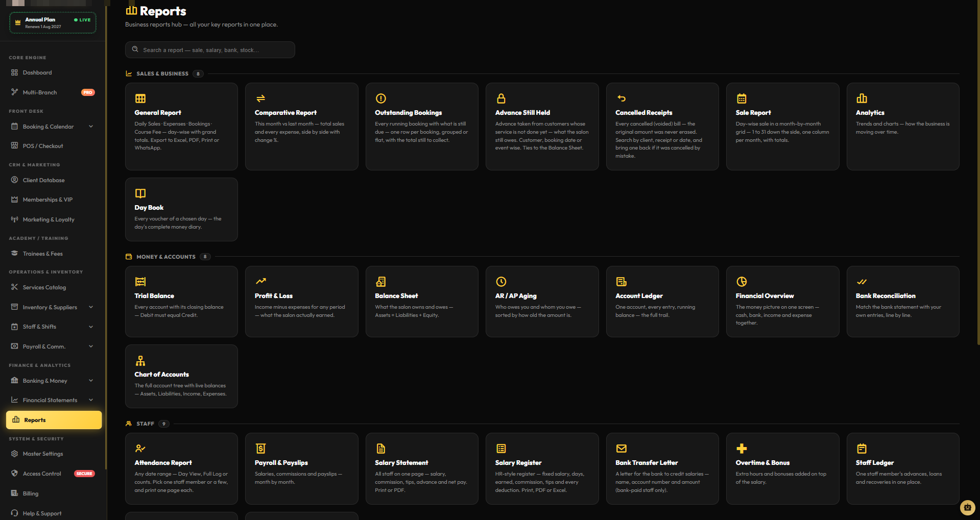Click the report search field
980x520 pixels.
210,49
